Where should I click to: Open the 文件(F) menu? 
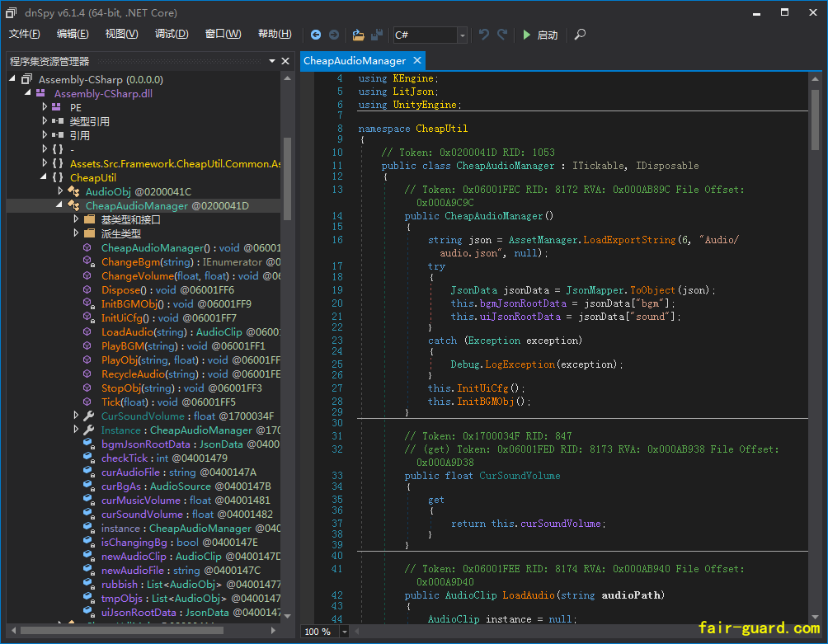point(25,34)
